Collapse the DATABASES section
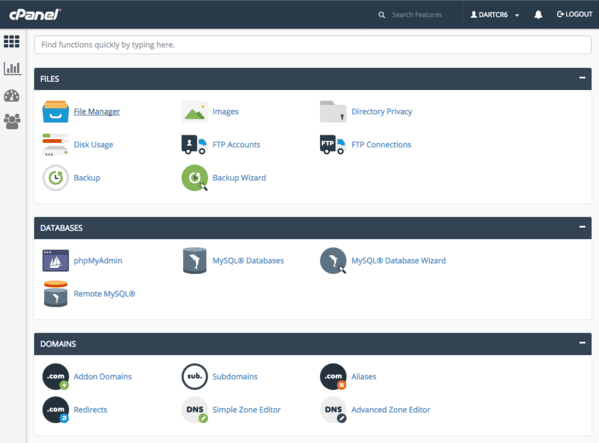This screenshot has width=599, height=443. point(582,227)
